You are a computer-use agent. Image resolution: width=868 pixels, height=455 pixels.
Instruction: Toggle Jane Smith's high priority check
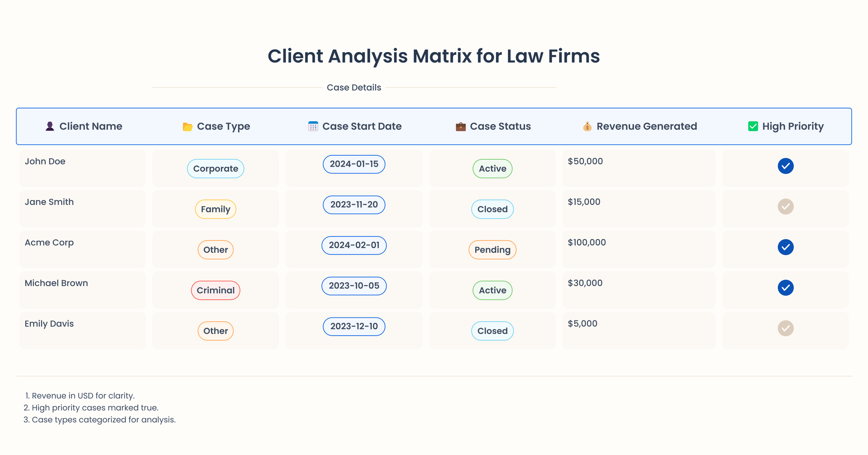point(786,206)
